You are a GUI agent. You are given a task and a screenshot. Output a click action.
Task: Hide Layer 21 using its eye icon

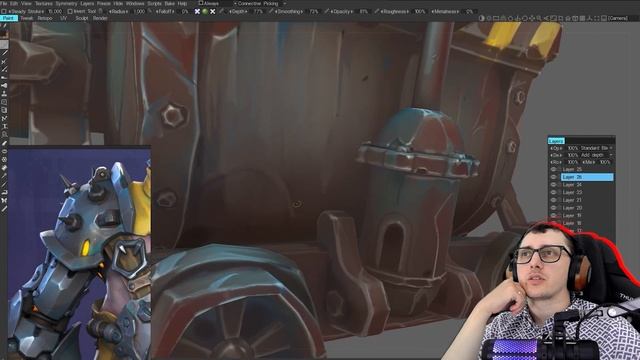(x=554, y=200)
